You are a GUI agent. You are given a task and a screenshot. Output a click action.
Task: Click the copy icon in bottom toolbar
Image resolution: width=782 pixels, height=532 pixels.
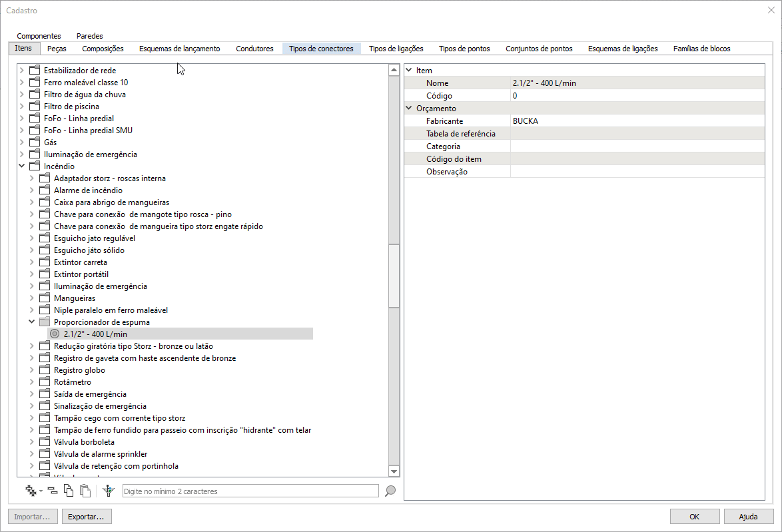click(x=69, y=491)
